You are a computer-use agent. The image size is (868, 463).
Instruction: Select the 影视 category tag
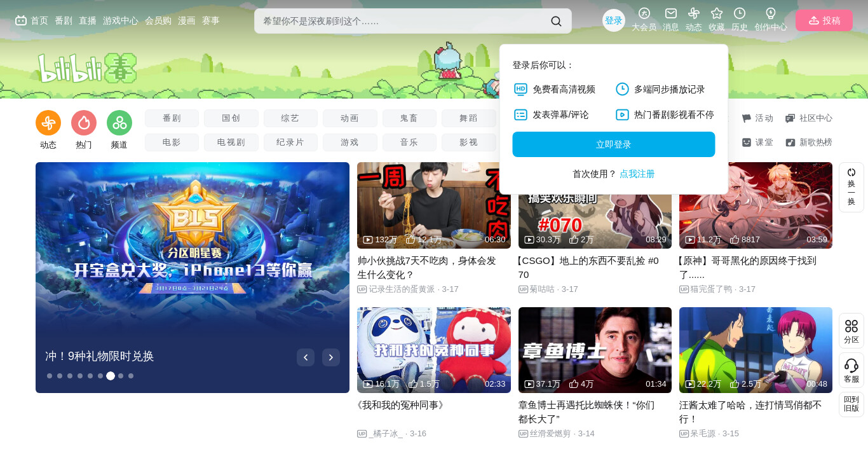point(468,142)
